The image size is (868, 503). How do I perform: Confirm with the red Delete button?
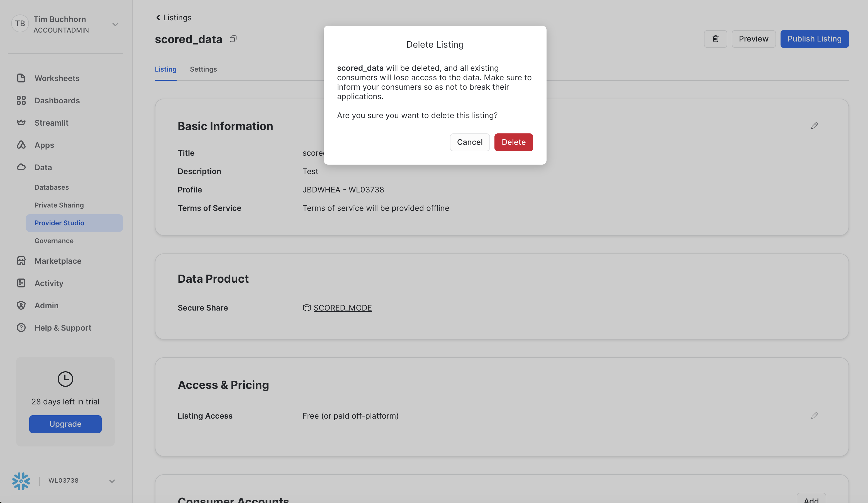[513, 142]
